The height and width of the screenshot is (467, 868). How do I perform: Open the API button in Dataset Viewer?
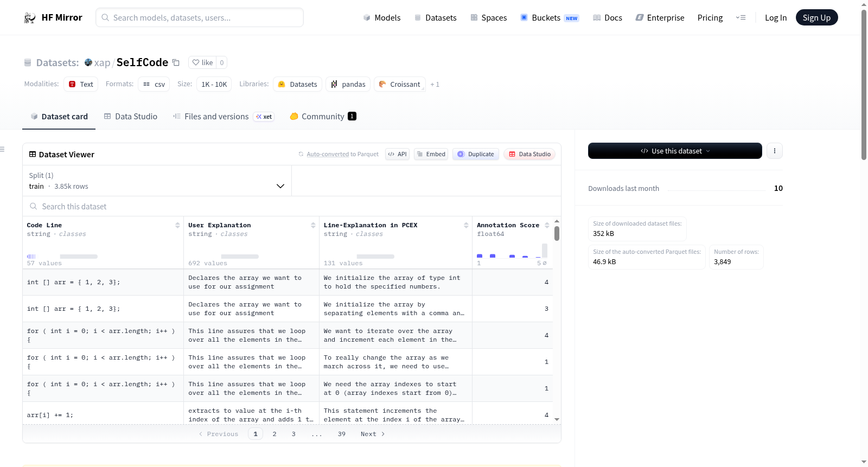pyautogui.click(x=397, y=154)
